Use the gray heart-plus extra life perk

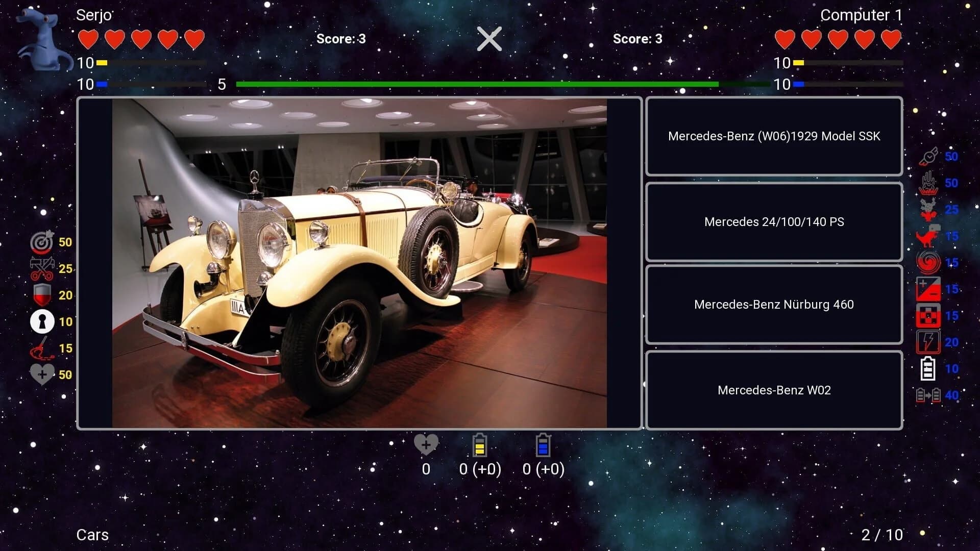[x=43, y=374]
